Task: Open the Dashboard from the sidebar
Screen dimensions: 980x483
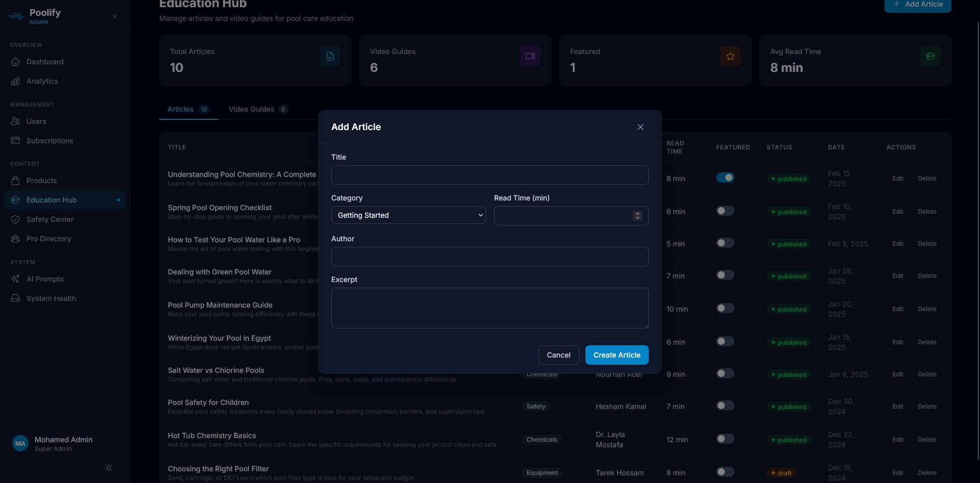Action: [45, 61]
